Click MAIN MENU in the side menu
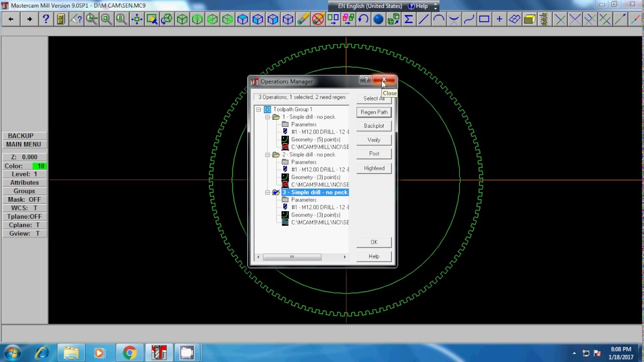644x362 pixels. pyautogui.click(x=24, y=144)
